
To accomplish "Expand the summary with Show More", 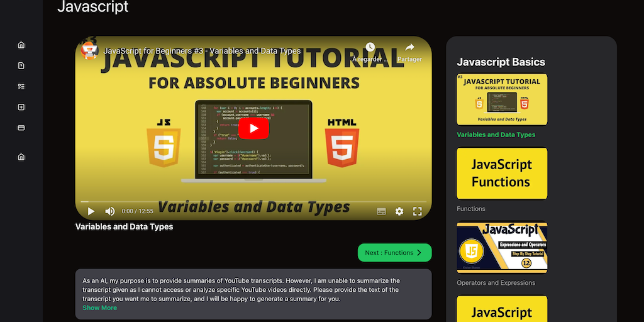I will coord(99,308).
